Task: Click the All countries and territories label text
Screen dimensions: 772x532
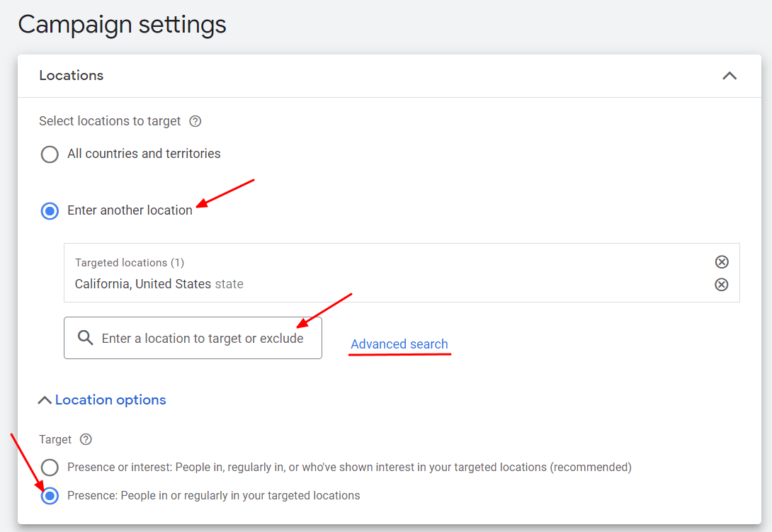Action: click(144, 154)
